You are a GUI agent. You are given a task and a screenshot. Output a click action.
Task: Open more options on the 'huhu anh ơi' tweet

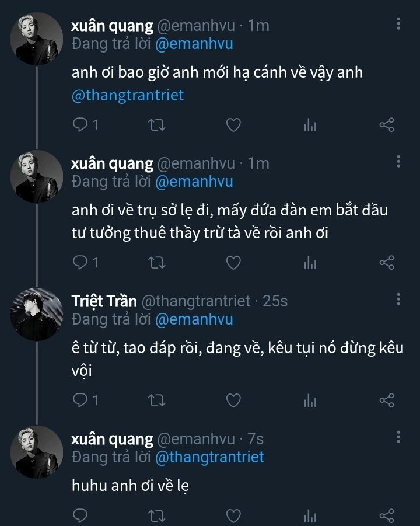[398, 437]
